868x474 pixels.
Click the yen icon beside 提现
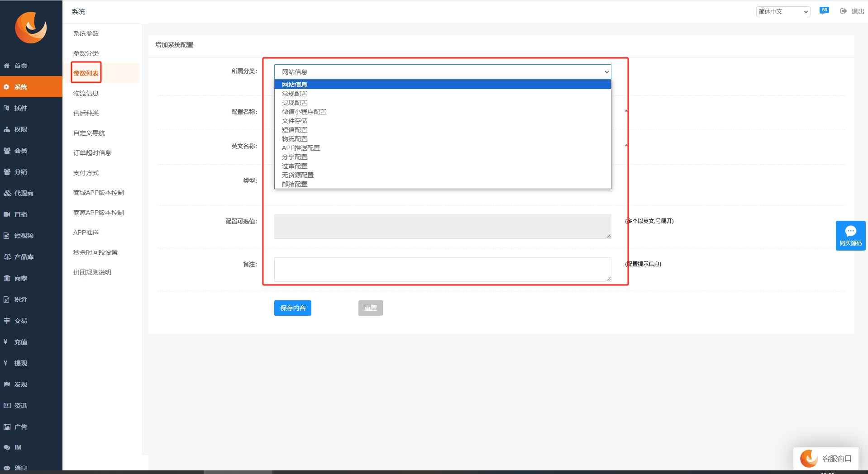5,363
